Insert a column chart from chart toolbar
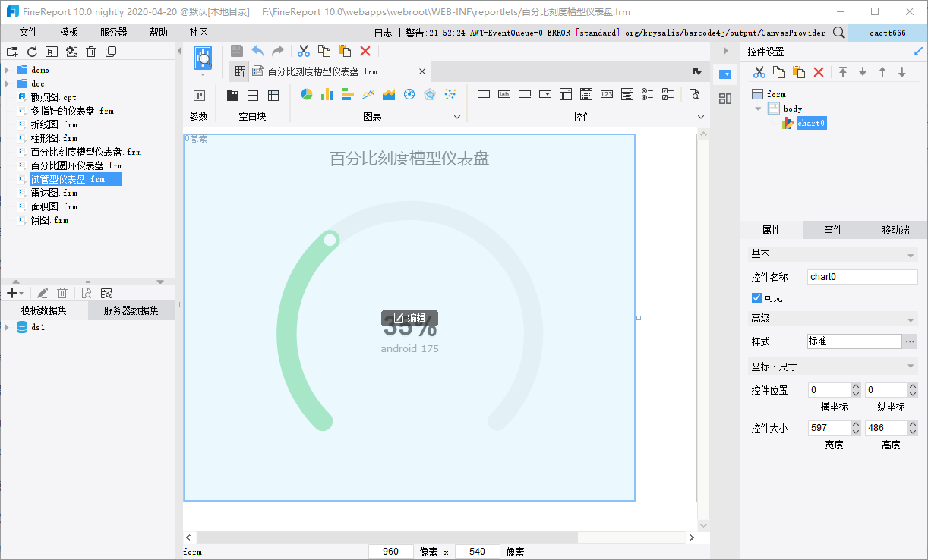Screen dimensions: 928x560 point(327,95)
